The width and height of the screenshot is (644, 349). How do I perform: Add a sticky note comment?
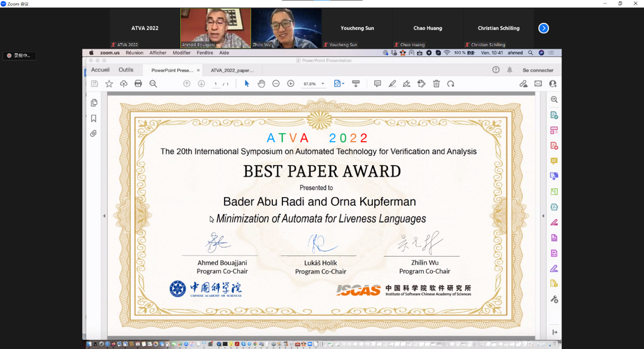click(x=377, y=84)
